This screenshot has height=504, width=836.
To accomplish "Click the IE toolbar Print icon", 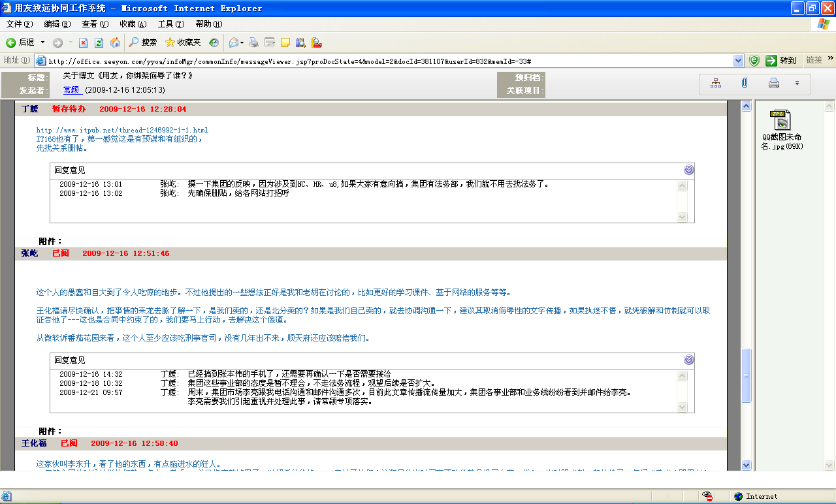I will coord(254,42).
